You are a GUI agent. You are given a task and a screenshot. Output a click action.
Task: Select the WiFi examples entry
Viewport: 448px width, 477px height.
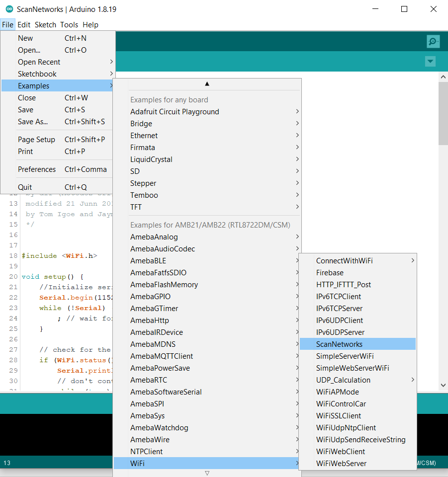pos(207,463)
